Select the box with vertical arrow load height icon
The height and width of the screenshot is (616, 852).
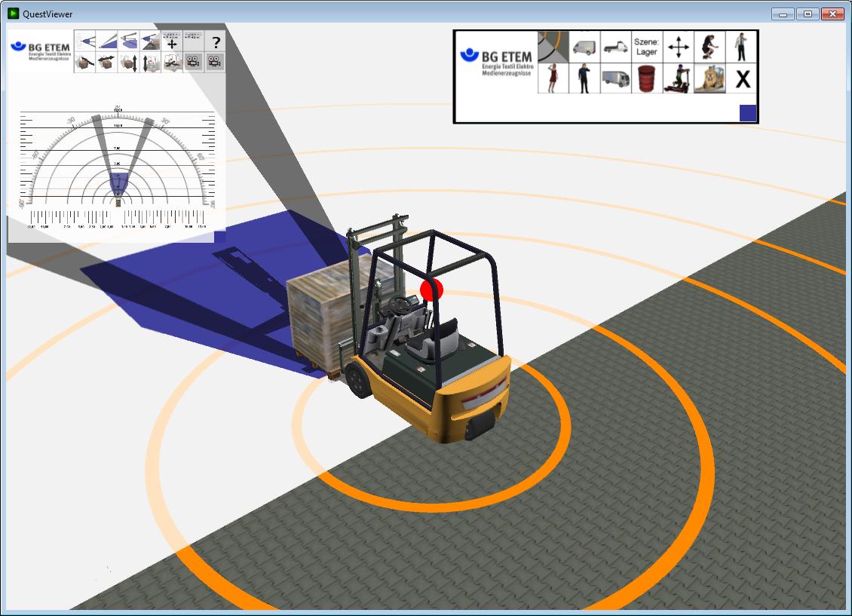point(128,63)
